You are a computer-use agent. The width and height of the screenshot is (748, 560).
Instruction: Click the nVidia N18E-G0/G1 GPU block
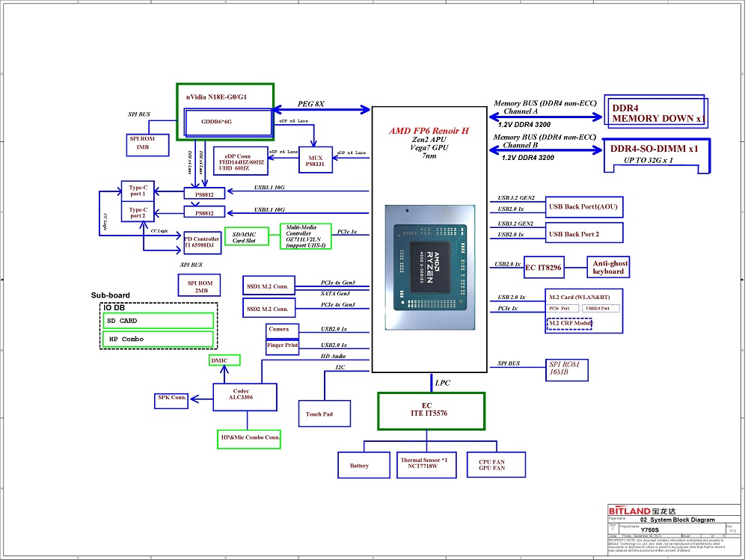[225, 112]
